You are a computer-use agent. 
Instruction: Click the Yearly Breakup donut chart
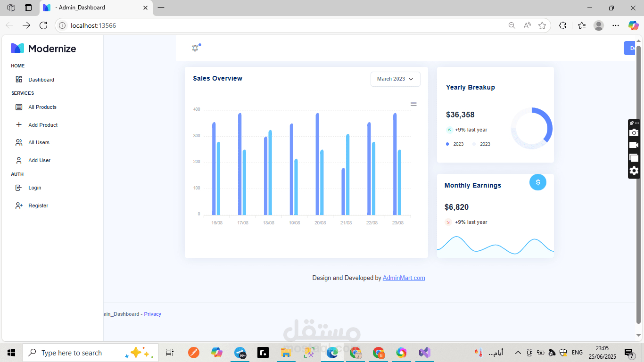pyautogui.click(x=532, y=128)
